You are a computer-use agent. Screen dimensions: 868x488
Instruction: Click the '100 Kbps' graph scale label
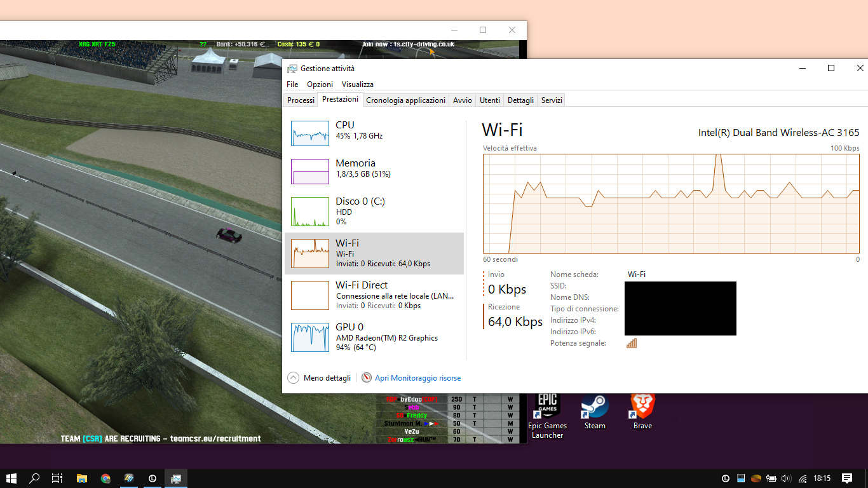click(845, 148)
